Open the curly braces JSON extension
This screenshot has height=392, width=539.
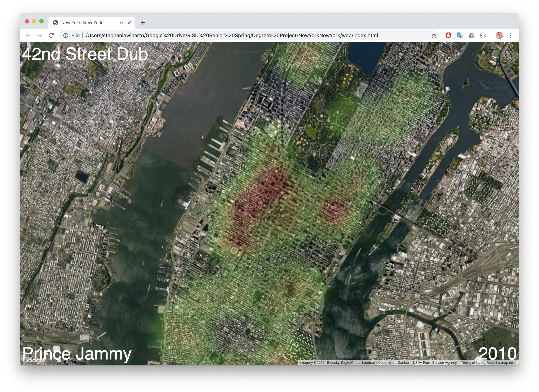(x=483, y=35)
